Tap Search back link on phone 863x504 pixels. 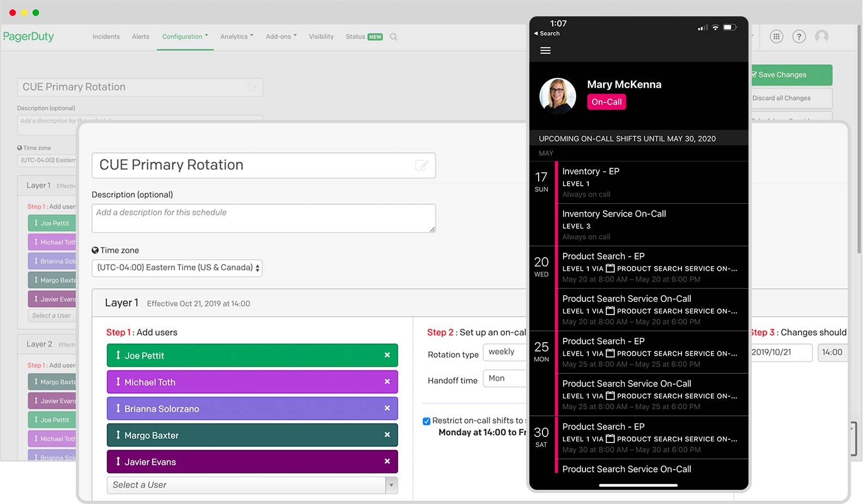[547, 34]
